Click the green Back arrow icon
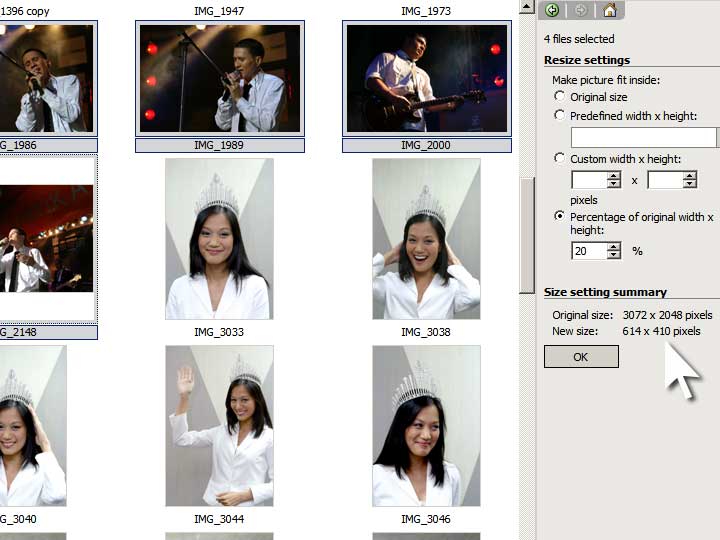The image size is (720, 540). [552, 11]
